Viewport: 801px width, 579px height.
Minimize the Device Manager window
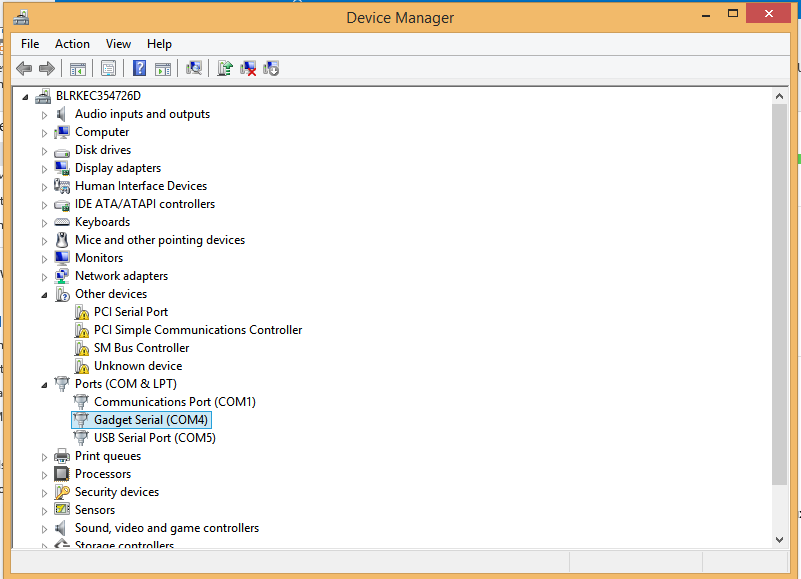coord(706,15)
